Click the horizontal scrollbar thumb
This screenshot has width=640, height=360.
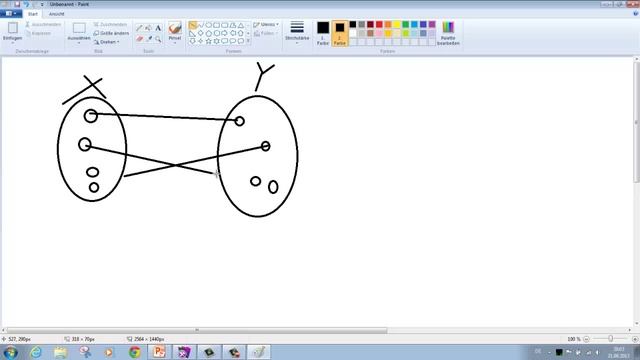click(197, 330)
